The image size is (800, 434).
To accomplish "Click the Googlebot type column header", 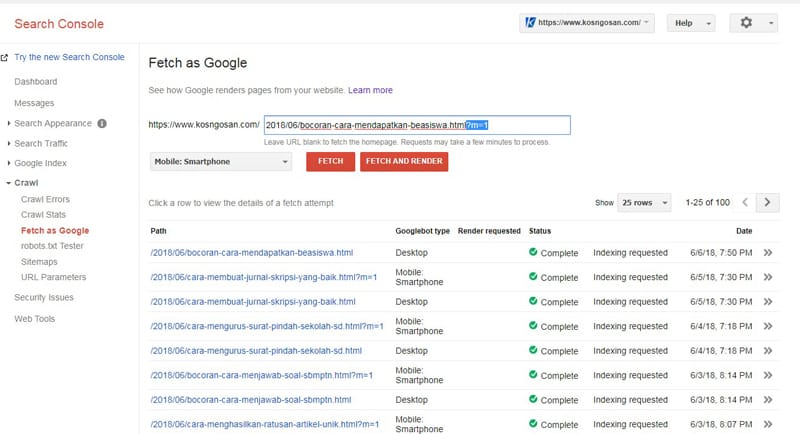I will (x=422, y=231).
